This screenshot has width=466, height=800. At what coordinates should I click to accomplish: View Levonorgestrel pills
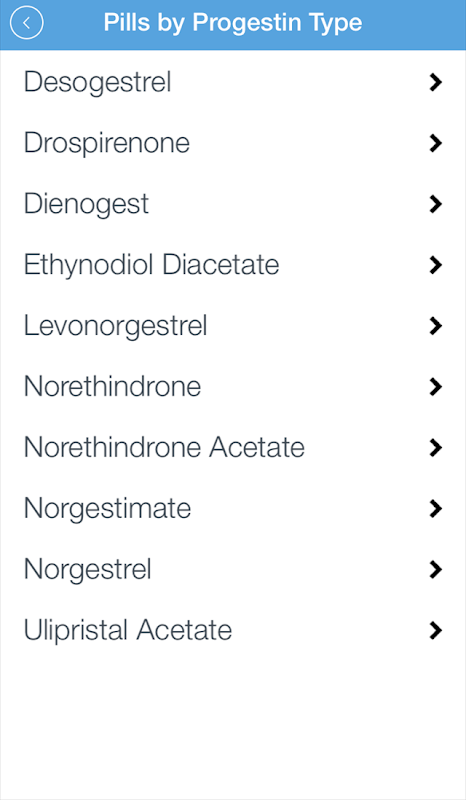coord(233,326)
